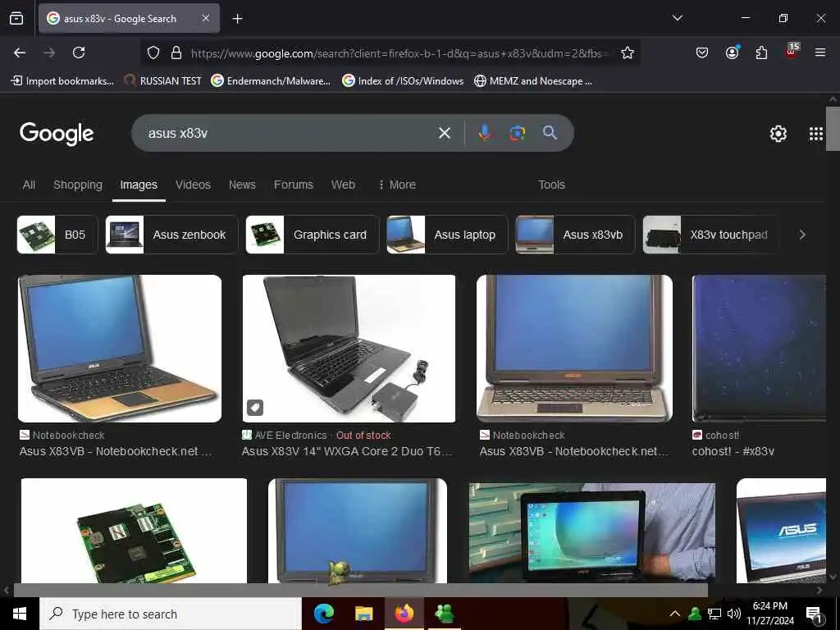Show hidden system tray icons

pyautogui.click(x=675, y=614)
